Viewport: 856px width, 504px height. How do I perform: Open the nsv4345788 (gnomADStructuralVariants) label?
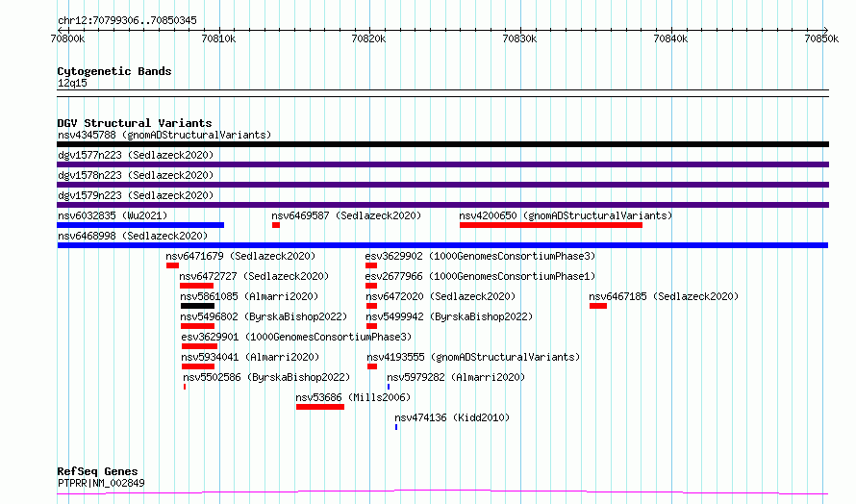(x=164, y=135)
